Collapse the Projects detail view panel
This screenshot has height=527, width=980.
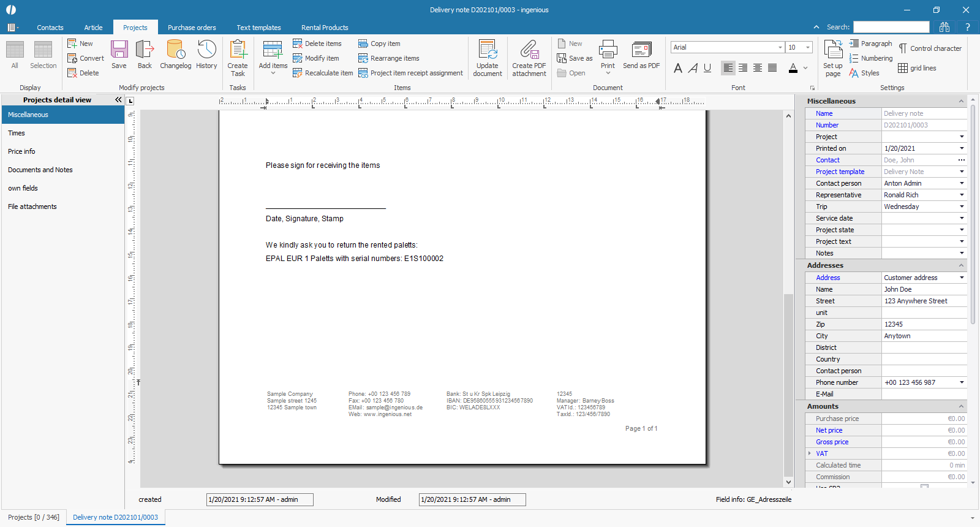pos(118,99)
